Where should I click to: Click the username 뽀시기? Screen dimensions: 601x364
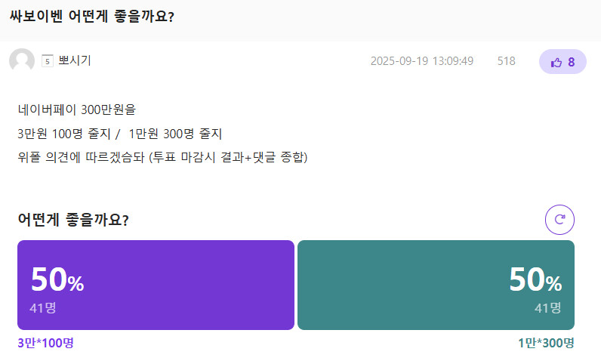[x=75, y=61]
